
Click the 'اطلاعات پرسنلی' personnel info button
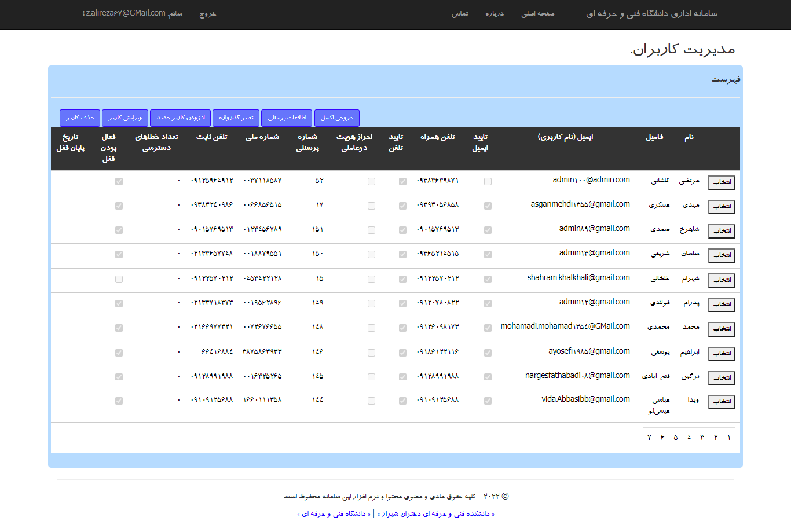coord(287,118)
